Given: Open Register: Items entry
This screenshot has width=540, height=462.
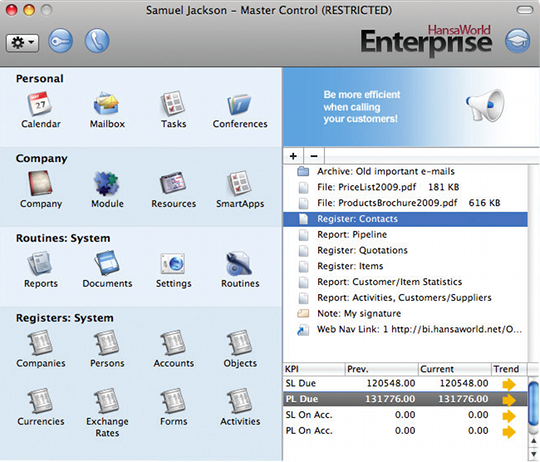Looking at the screenshot, I should tap(405, 266).
